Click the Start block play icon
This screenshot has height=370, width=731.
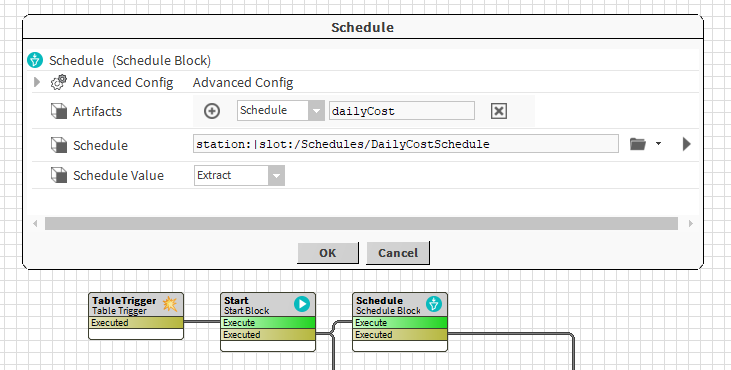[x=302, y=304]
